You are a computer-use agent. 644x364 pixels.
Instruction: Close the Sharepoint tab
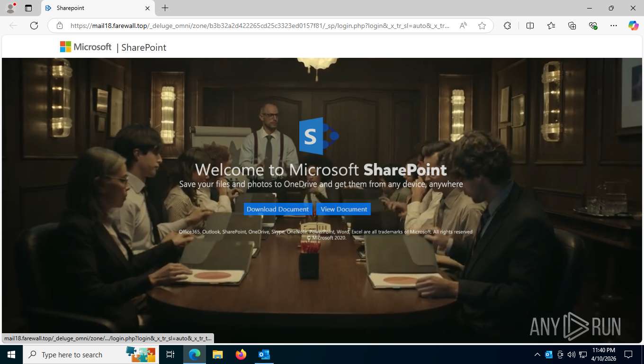(147, 8)
